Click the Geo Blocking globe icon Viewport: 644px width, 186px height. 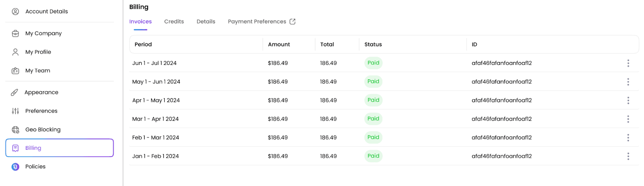click(15, 130)
